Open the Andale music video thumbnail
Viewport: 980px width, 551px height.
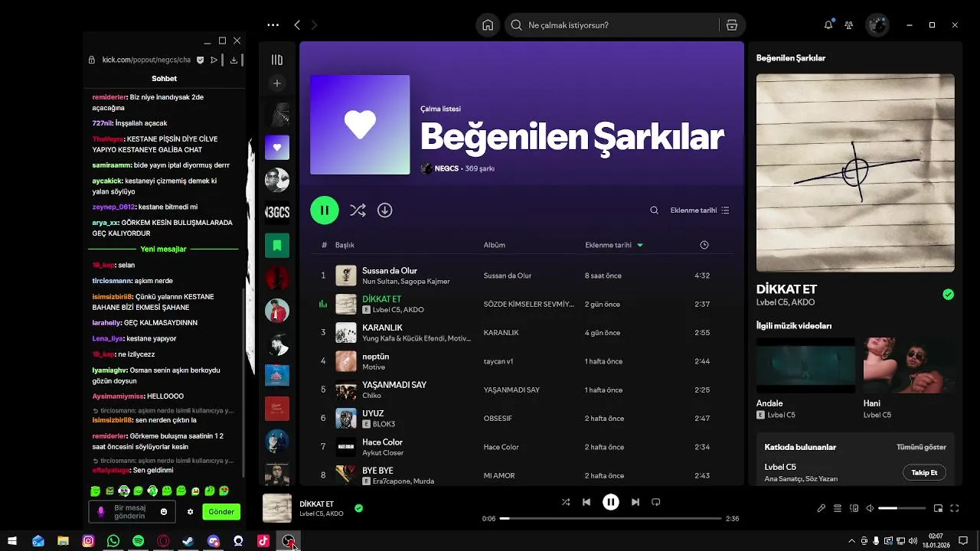pos(805,365)
